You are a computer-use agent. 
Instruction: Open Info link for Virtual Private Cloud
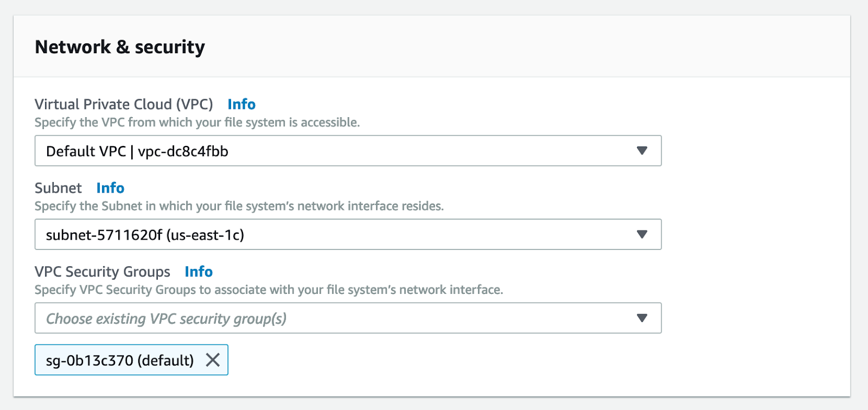click(x=241, y=104)
